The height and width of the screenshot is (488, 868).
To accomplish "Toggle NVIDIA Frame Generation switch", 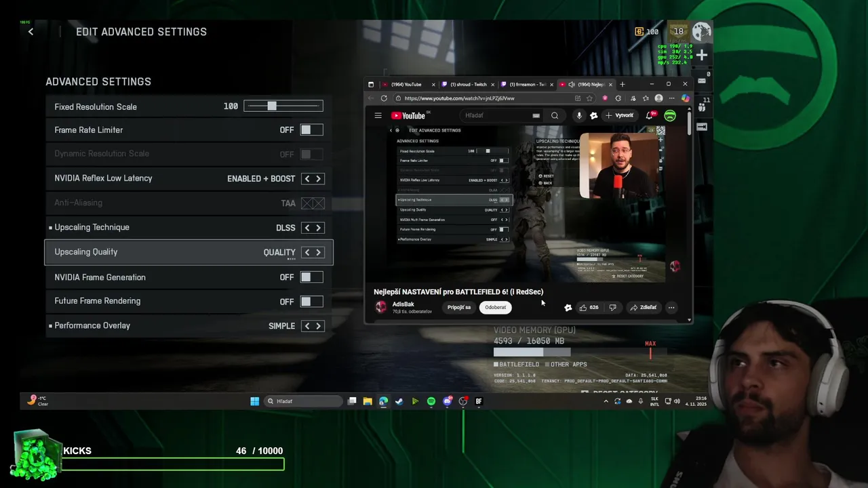I will point(312,277).
